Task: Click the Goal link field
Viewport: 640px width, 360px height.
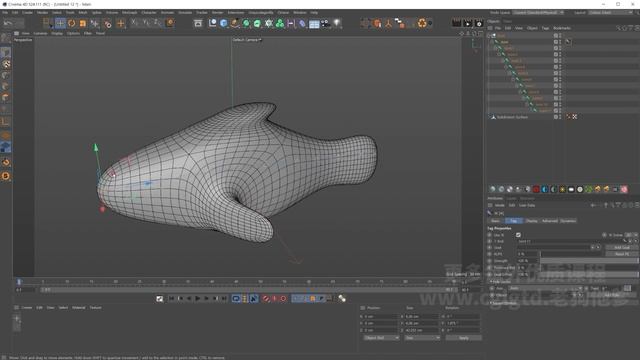Action: (553, 247)
